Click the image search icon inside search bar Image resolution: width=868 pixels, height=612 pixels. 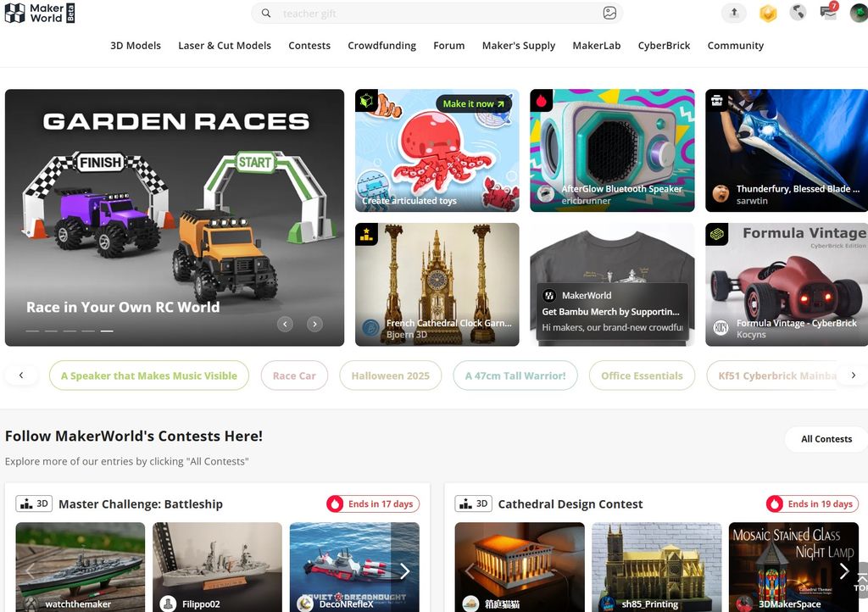(609, 14)
